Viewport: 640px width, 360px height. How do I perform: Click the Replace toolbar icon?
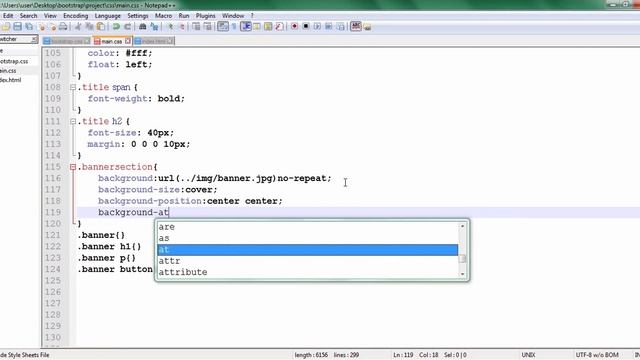(154, 27)
